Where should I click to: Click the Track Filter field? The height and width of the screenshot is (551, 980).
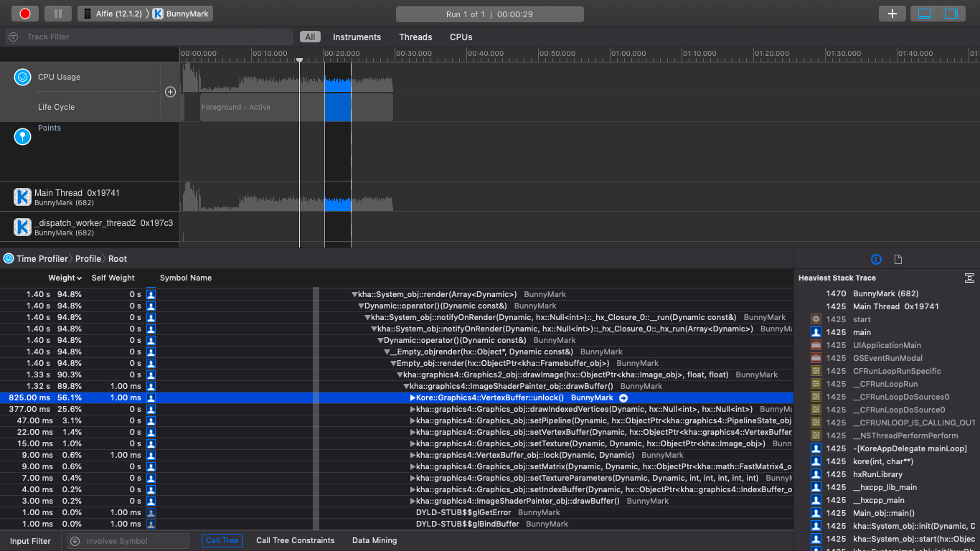[x=149, y=37]
